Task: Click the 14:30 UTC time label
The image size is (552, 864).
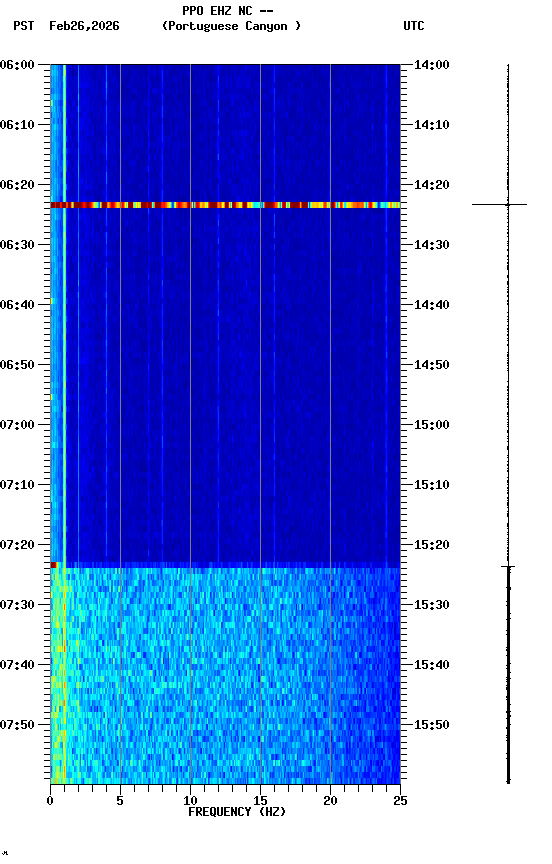Action: coord(432,245)
